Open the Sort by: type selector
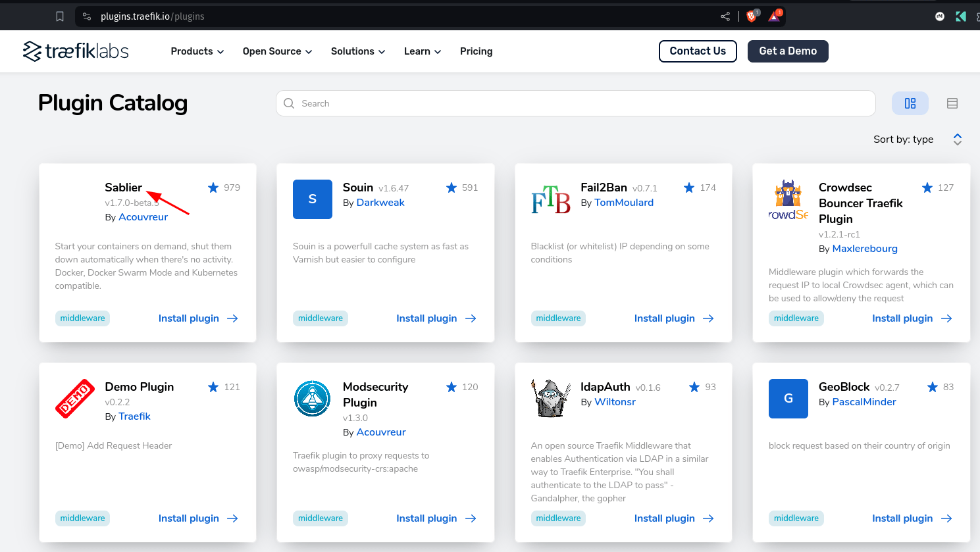Screen dimensions: 980x552 [917, 139]
